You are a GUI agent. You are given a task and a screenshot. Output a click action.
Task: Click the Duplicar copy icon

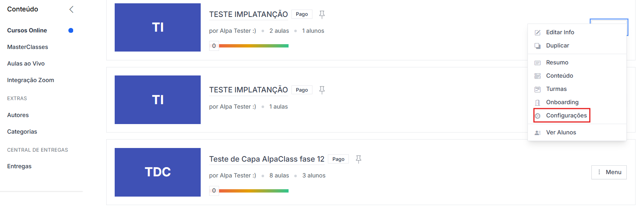pyautogui.click(x=537, y=46)
